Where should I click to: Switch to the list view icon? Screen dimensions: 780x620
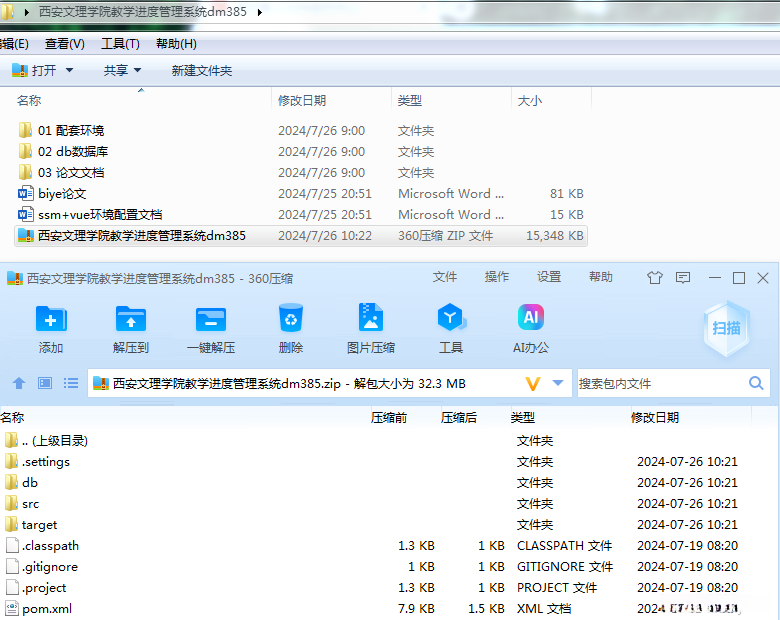[71, 383]
